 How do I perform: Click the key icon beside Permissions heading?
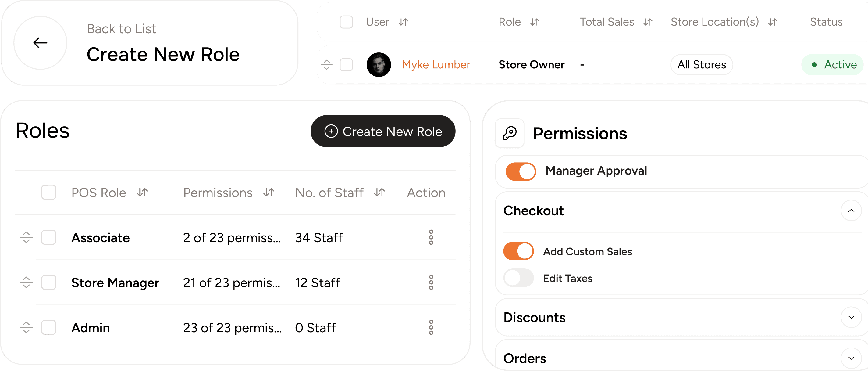(510, 133)
